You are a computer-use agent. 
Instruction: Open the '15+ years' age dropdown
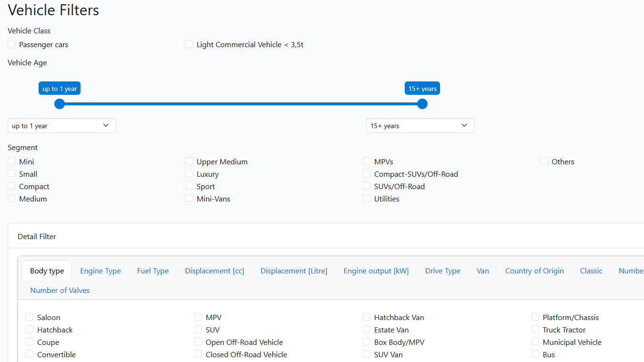[x=420, y=126]
